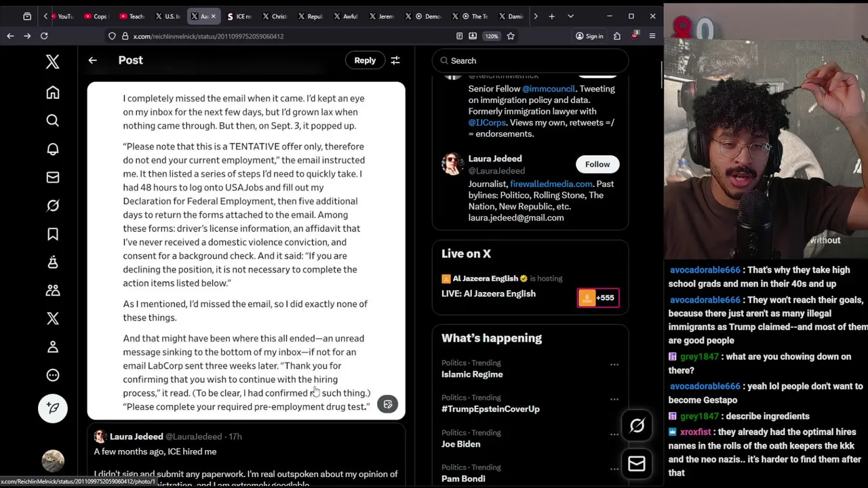
Task: Toggle reader view icon in address bar
Action: point(460,36)
